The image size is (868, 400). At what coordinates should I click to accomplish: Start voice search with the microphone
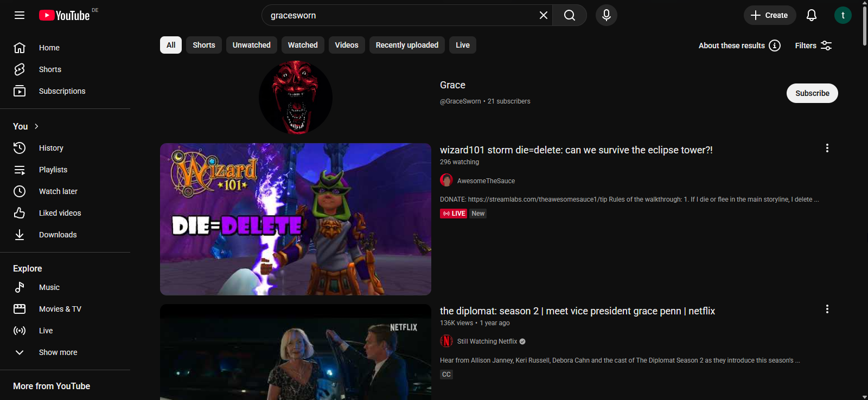point(607,15)
